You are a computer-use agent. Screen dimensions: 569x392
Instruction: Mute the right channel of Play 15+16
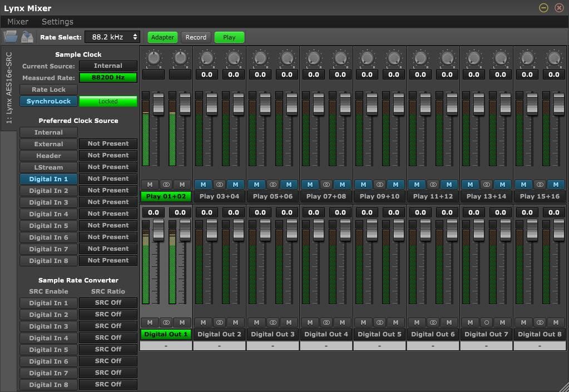[x=556, y=184]
